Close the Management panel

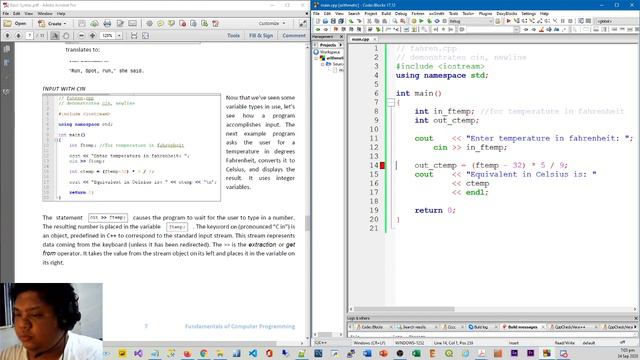point(342,37)
